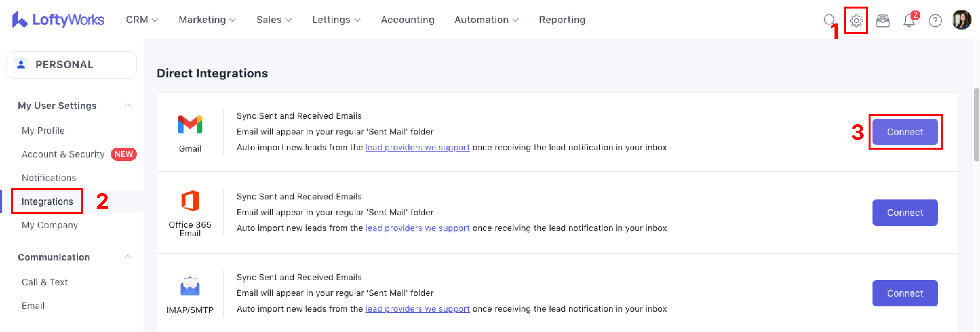Click the help question mark icon
Viewport: 980px width, 332px height.
[935, 21]
